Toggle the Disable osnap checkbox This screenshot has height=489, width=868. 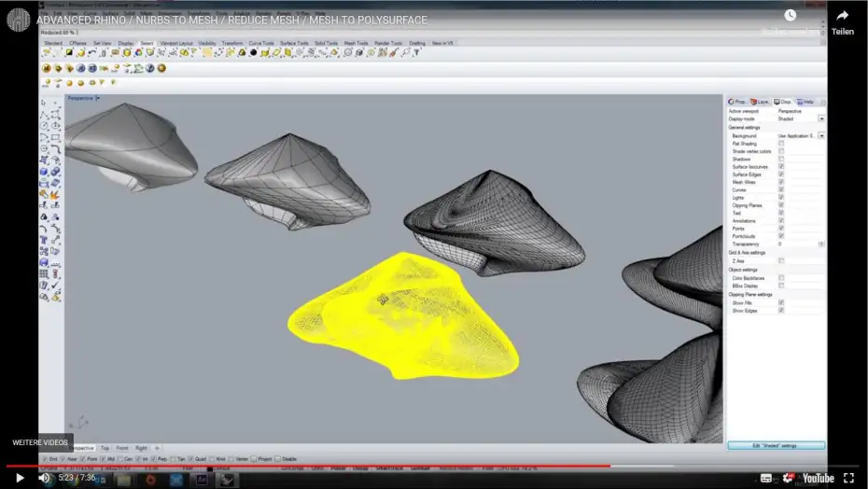278,459
